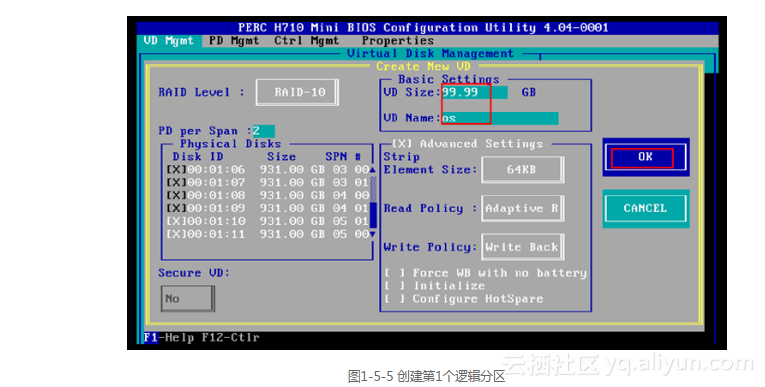Click the physical disks scrollbar thumb

pyautogui.click(x=373, y=215)
